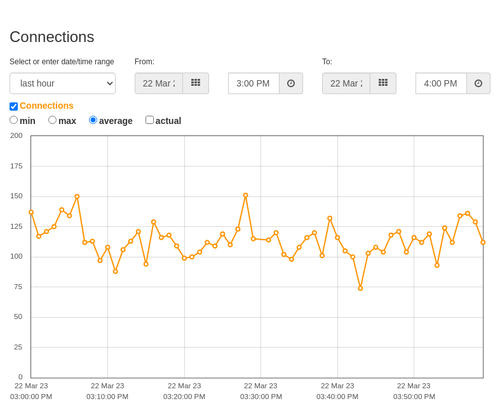Screen dimensions: 500x403
Task: Open the last hour range dropdown
Action: [x=63, y=83]
